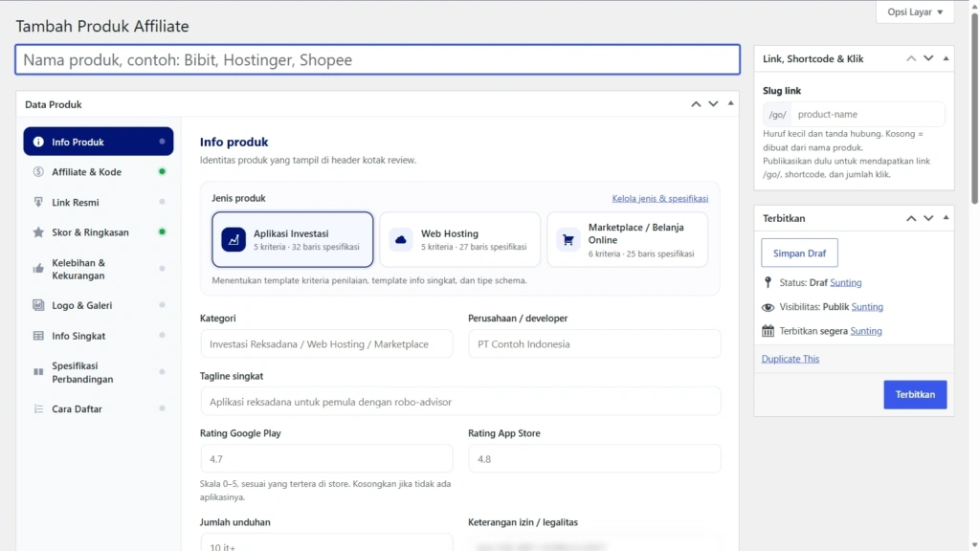Click the Tagline singkat field
The image size is (980, 551).
click(460, 401)
